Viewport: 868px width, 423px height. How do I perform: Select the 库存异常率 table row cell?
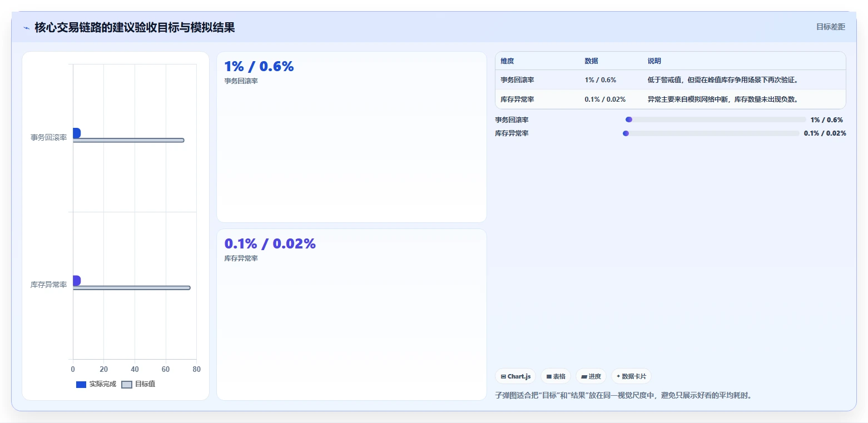point(517,99)
